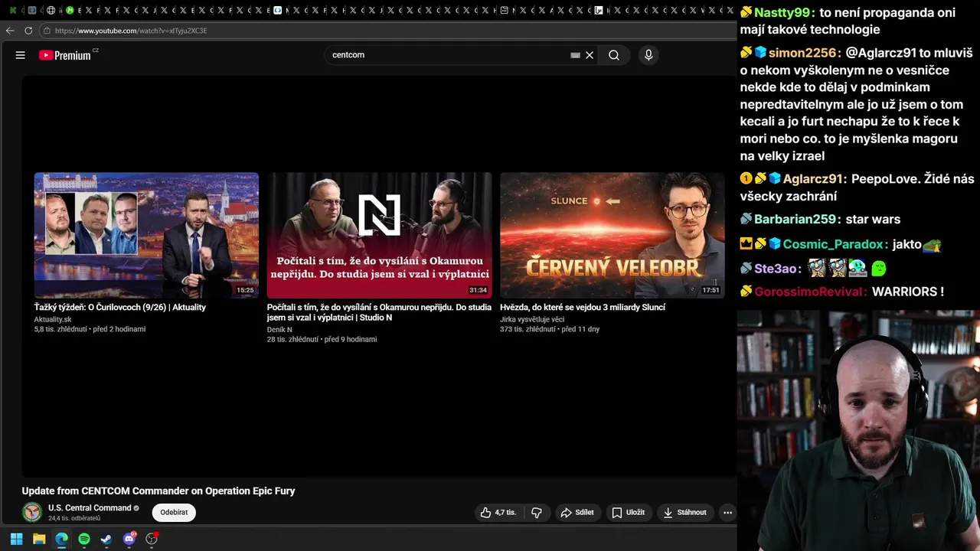This screenshot has height=551, width=980.
Task: Click duration badge 31:34
Action: click(x=478, y=290)
